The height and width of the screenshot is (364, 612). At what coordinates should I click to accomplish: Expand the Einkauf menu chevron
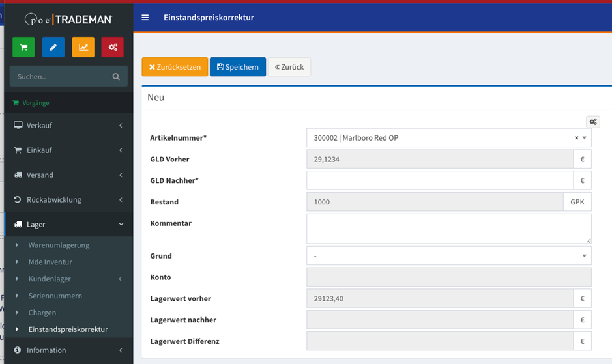coord(121,150)
